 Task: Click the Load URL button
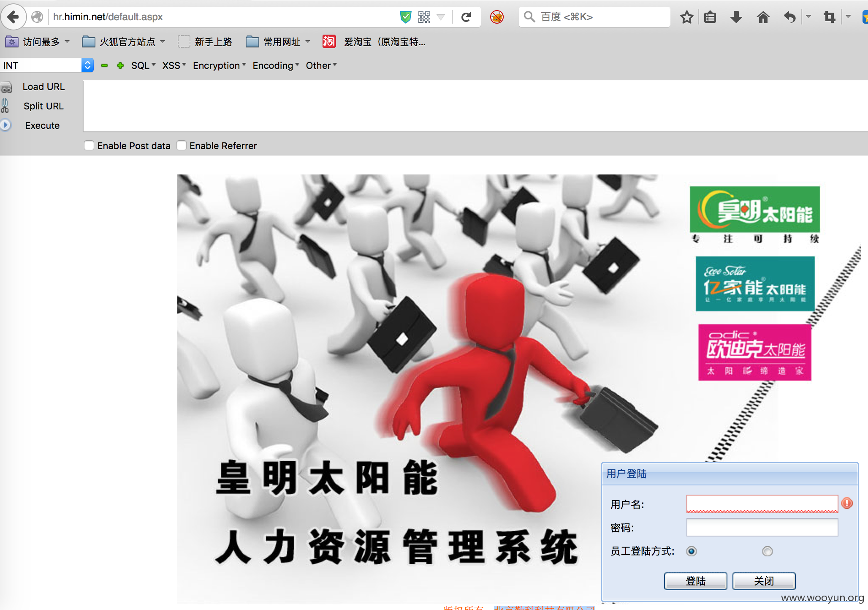[x=43, y=87]
